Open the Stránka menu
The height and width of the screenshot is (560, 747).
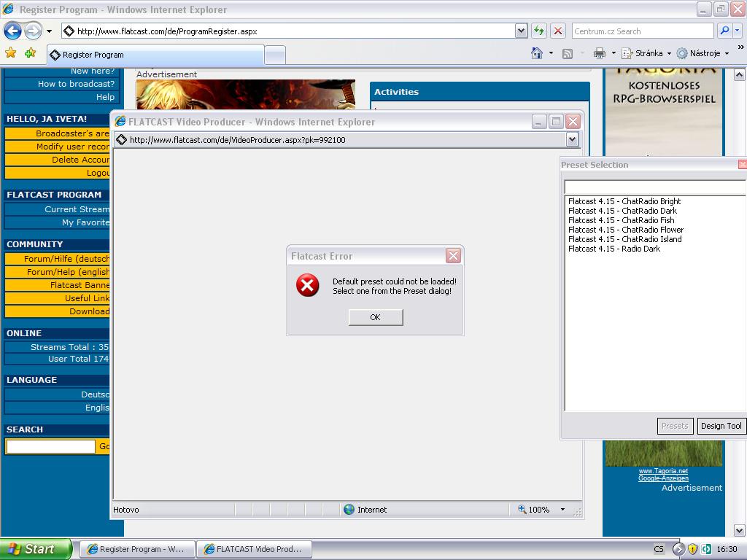[x=646, y=53]
